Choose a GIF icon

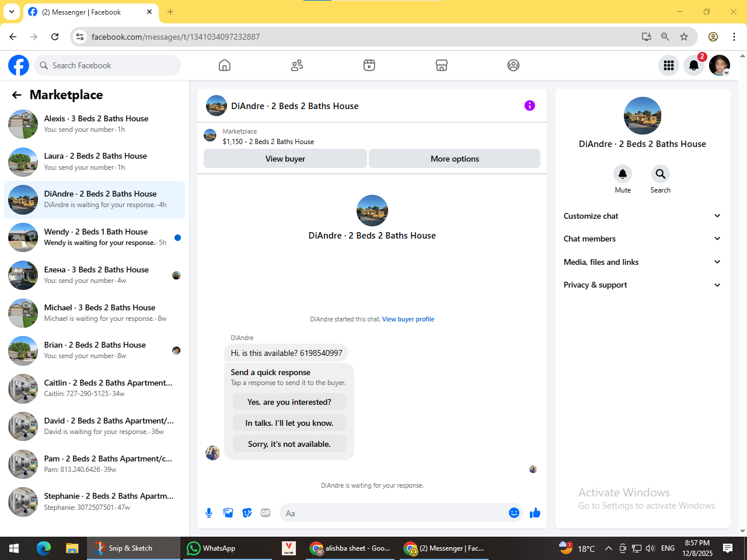pyautogui.click(x=266, y=513)
